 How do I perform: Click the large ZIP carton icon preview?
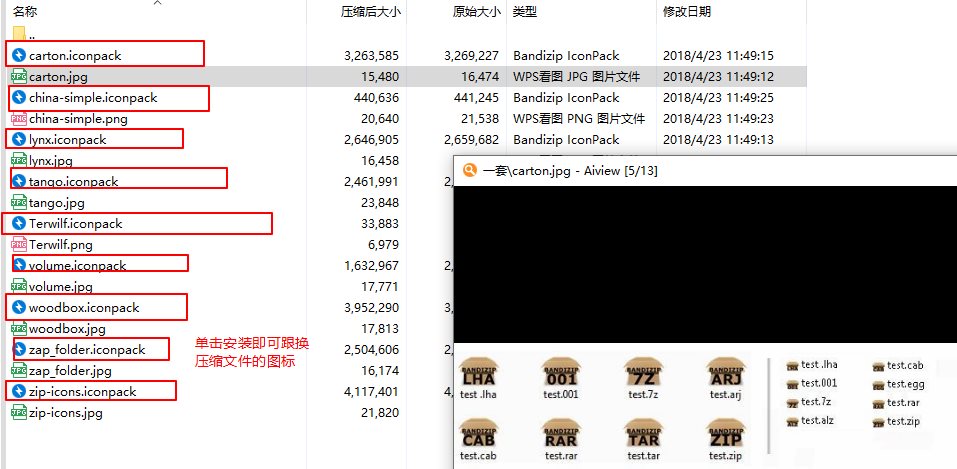point(725,434)
